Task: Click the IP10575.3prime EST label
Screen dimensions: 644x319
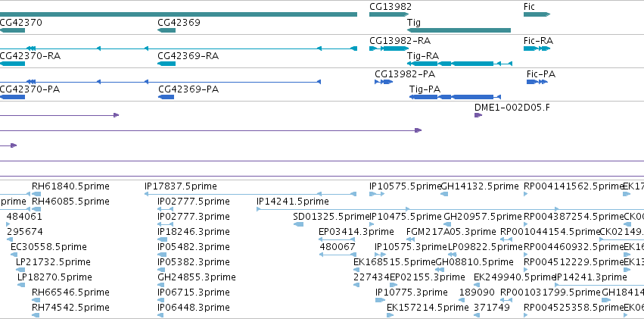Action: point(410,247)
